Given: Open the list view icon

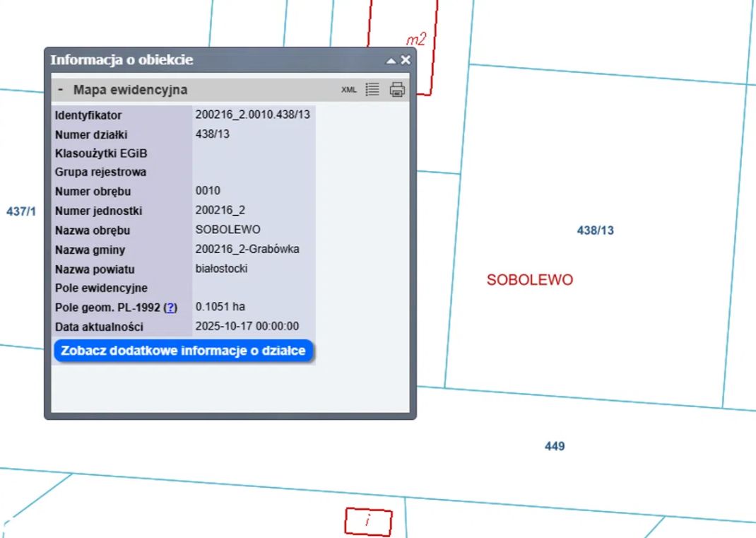Looking at the screenshot, I should tap(372, 89).
